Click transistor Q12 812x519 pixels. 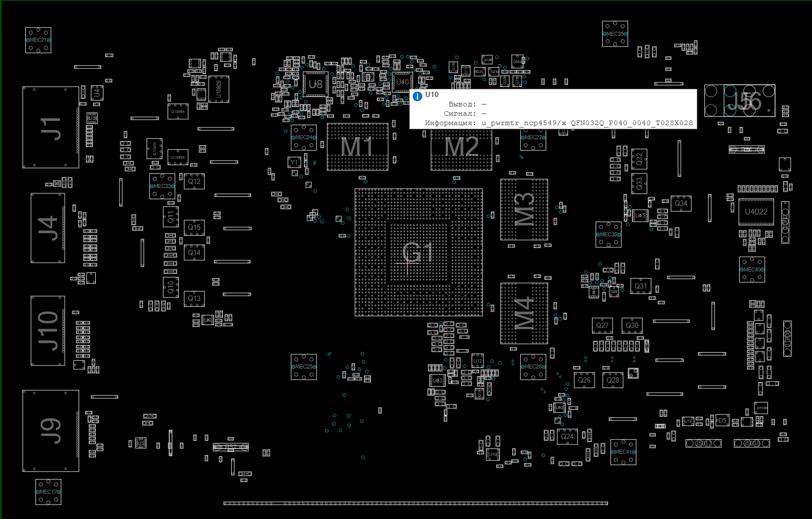coord(195,182)
